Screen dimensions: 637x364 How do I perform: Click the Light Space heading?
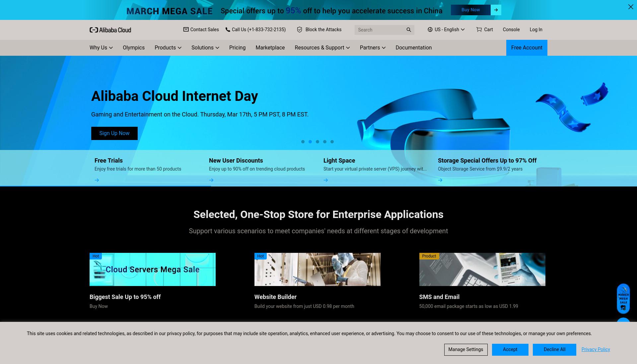339,161
